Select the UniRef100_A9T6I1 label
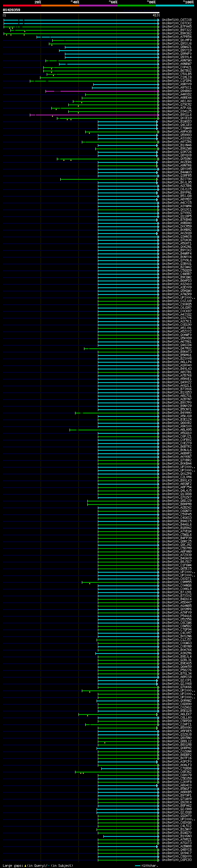The image size is (197, 868). [x=177, y=88]
